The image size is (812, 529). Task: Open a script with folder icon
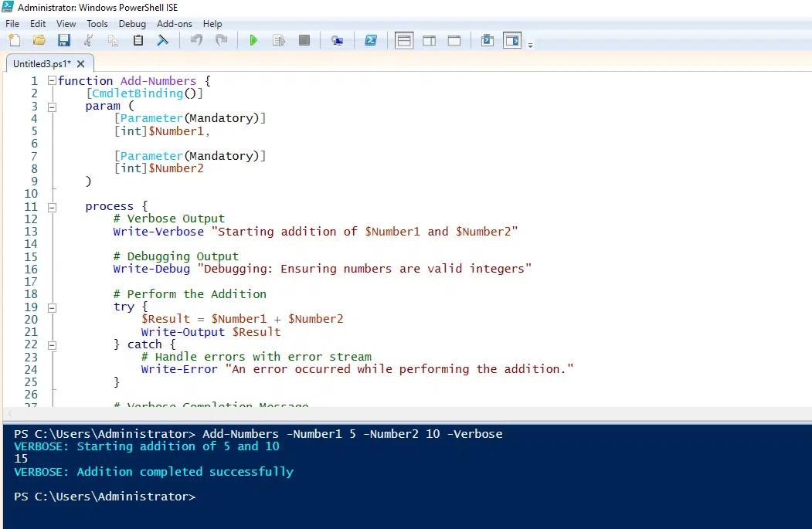point(39,40)
